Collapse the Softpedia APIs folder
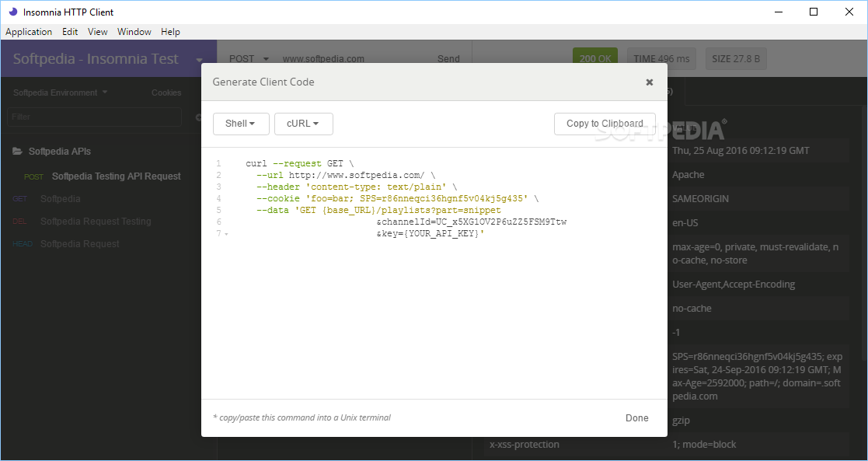Image resolution: width=868 pixels, height=461 pixels. [52, 152]
